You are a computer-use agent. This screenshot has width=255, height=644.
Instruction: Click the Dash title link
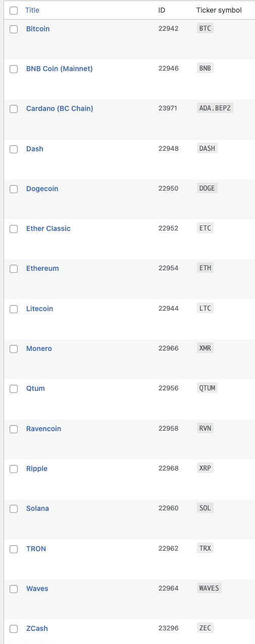tap(35, 149)
